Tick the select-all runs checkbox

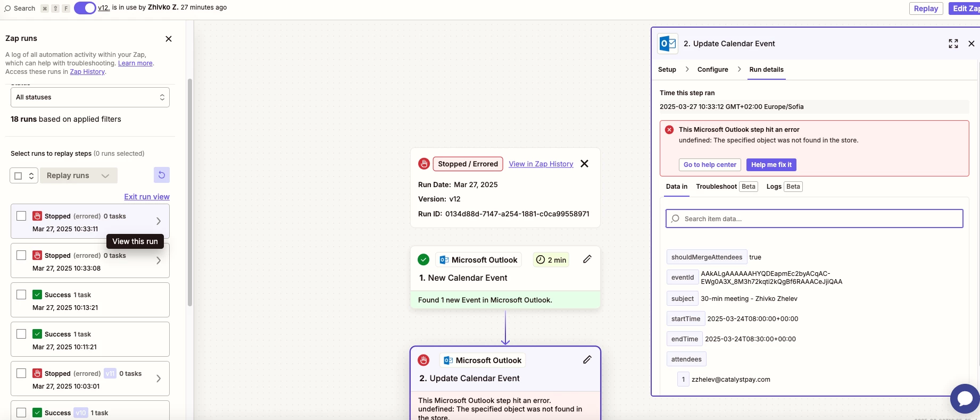pyautogui.click(x=18, y=176)
